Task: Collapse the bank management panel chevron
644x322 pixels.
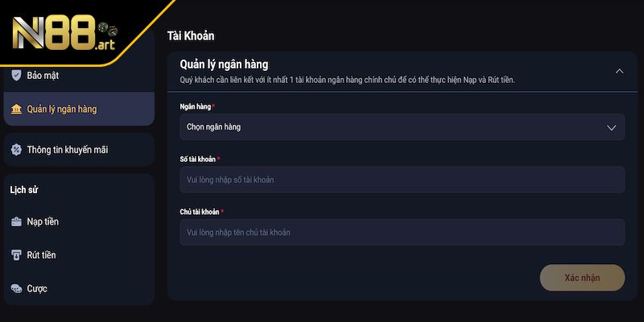Action: [619, 71]
